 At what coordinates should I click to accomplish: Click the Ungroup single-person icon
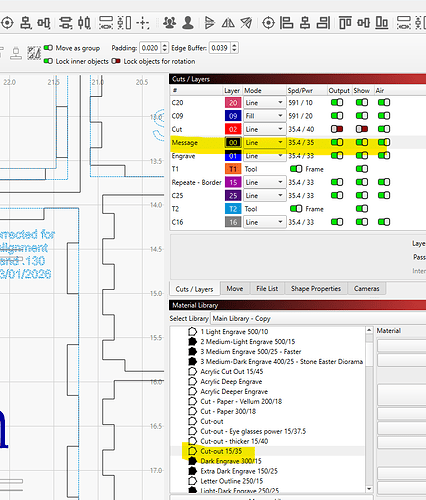tap(188, 23)
